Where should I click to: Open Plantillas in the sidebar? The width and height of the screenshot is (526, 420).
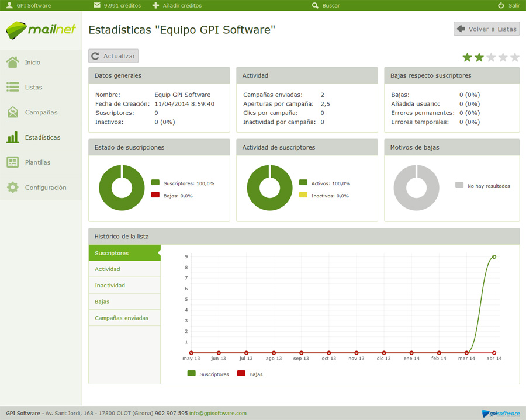pos(37,162)
